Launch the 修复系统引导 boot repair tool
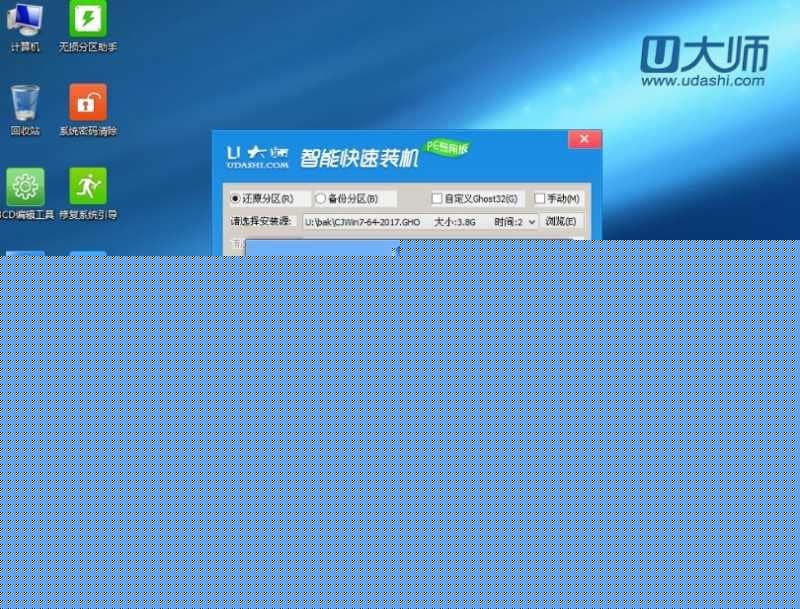The width and height of the screenshot is (800, 609). [87, 185]
